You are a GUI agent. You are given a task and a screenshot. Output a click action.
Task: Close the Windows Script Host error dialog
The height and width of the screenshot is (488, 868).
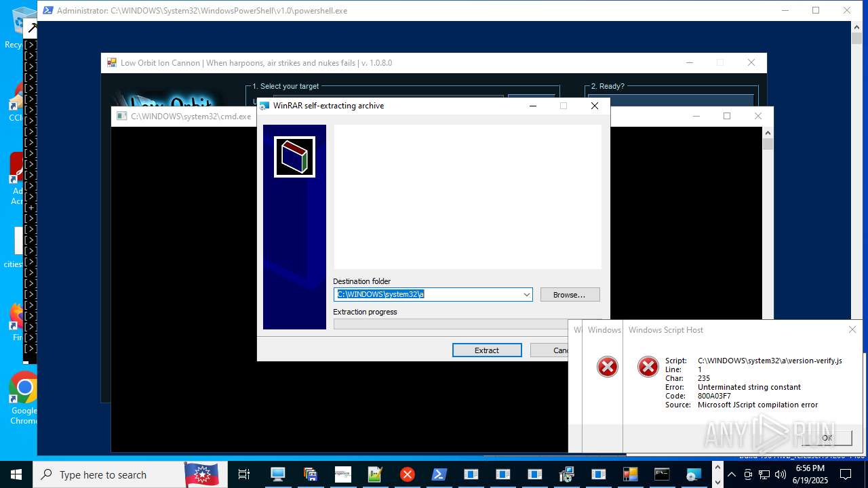[x=852, y=330]
